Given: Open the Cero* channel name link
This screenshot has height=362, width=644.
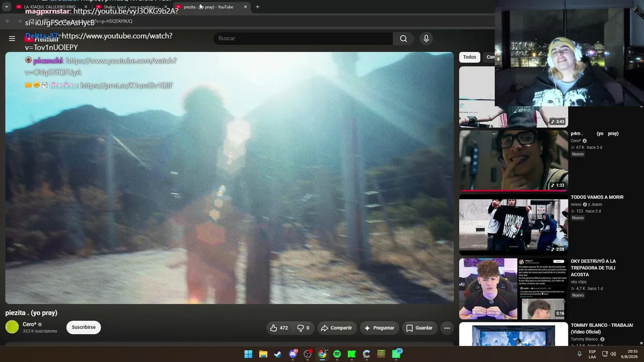Looking at the screenshot, I should point(30,324).
